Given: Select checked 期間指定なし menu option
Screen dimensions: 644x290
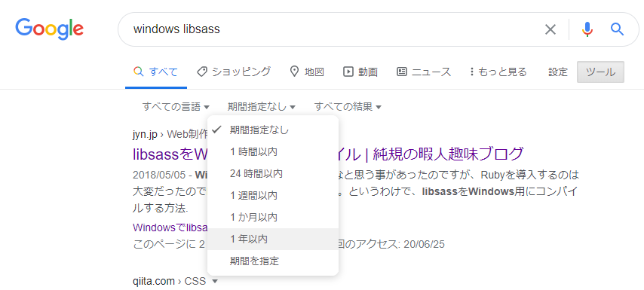Looking at the screenshot, I should click(x=273, y=130).
